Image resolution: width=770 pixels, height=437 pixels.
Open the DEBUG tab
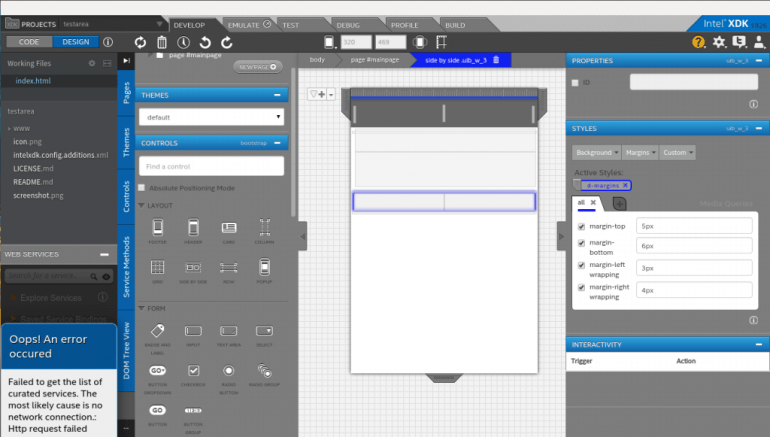tap(348, 25)
